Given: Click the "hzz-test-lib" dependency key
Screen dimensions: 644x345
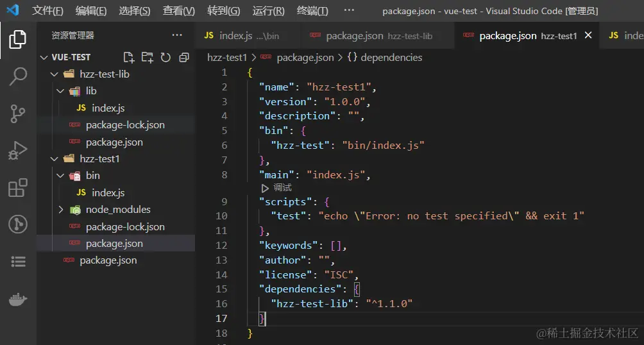Looking at the screenshot, I should [x=312, y=303].
